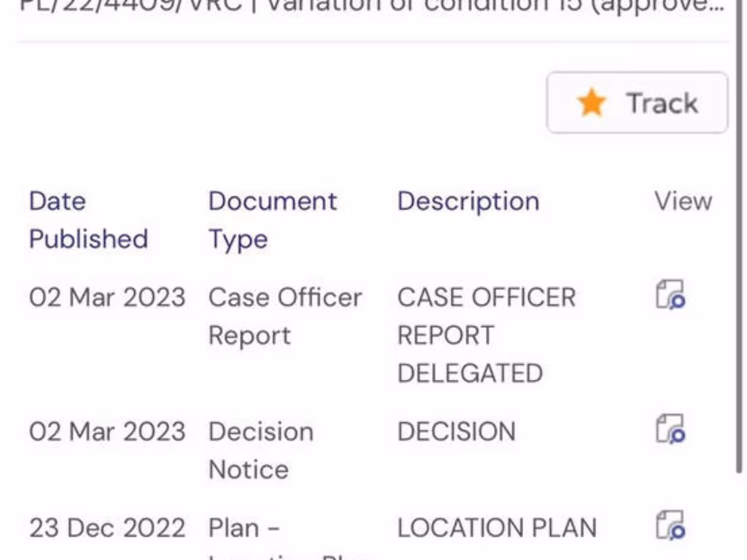Click the first 02 Mar 2023 date

click(x=107, y=297)
